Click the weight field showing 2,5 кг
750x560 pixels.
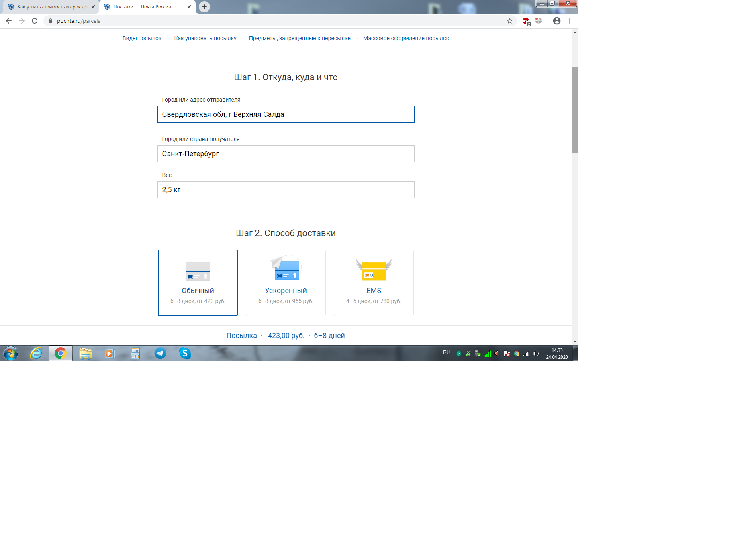tap(286, 190)
